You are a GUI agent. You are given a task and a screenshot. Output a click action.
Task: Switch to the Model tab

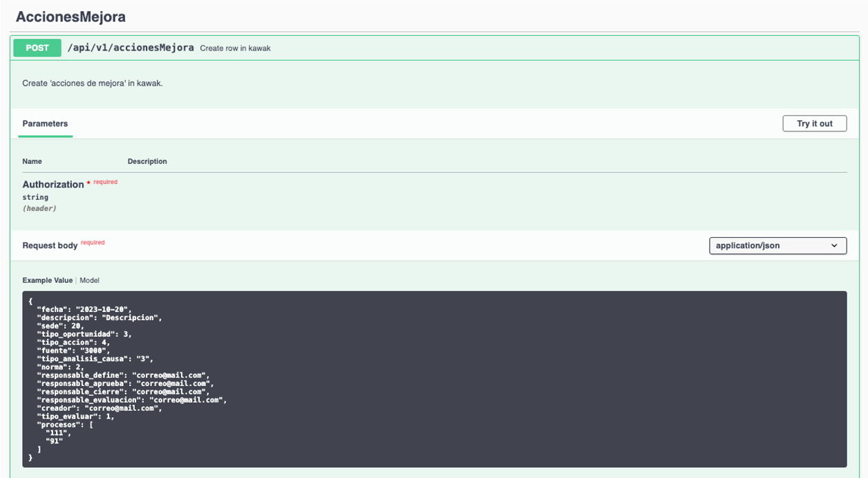click(x=89, y=280)
